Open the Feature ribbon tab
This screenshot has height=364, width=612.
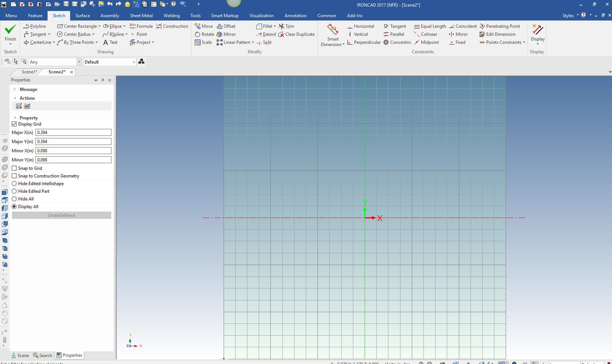pos(35,16)
